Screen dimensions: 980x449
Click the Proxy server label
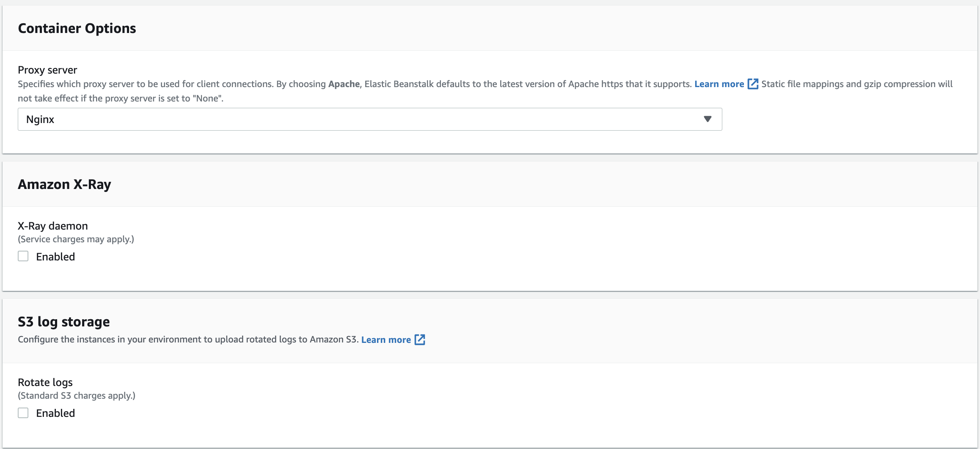click(47, 70)
